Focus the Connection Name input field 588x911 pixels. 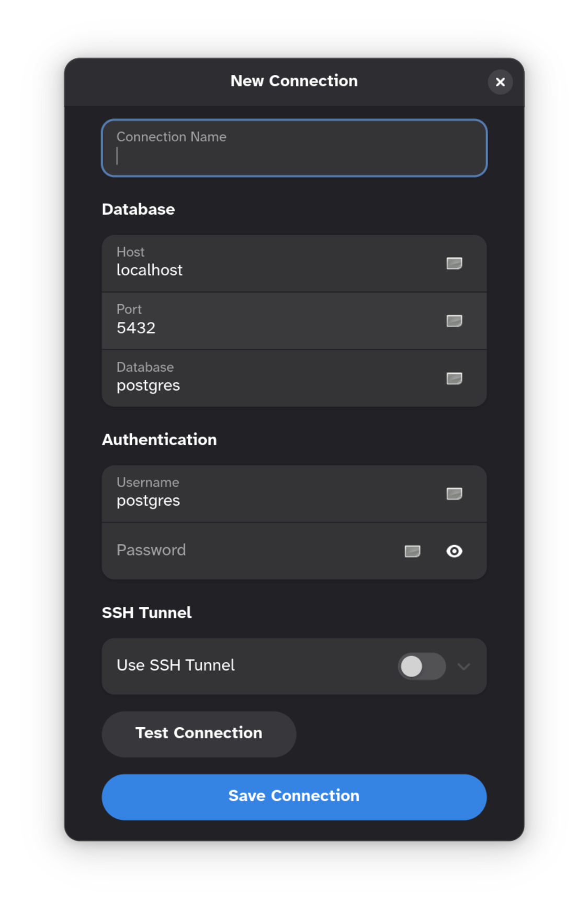pos(294,148)
